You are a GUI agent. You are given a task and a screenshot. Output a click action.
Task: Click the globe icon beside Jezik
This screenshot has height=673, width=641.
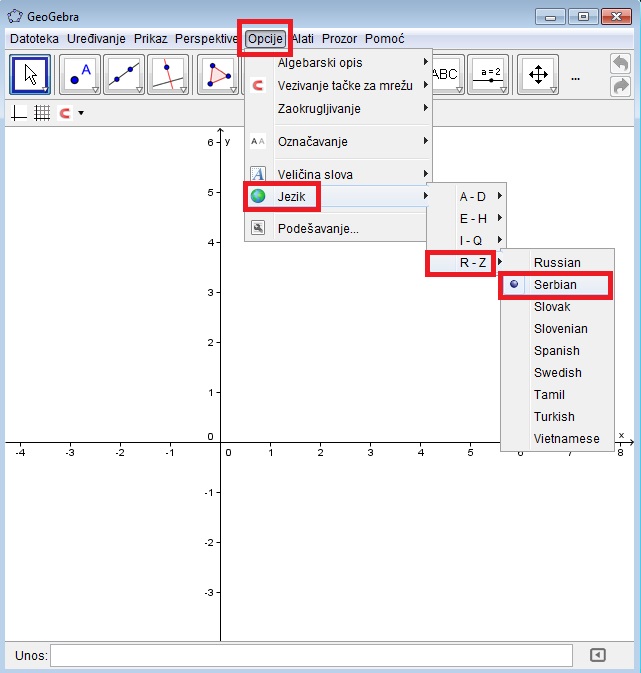coord(258,196)
